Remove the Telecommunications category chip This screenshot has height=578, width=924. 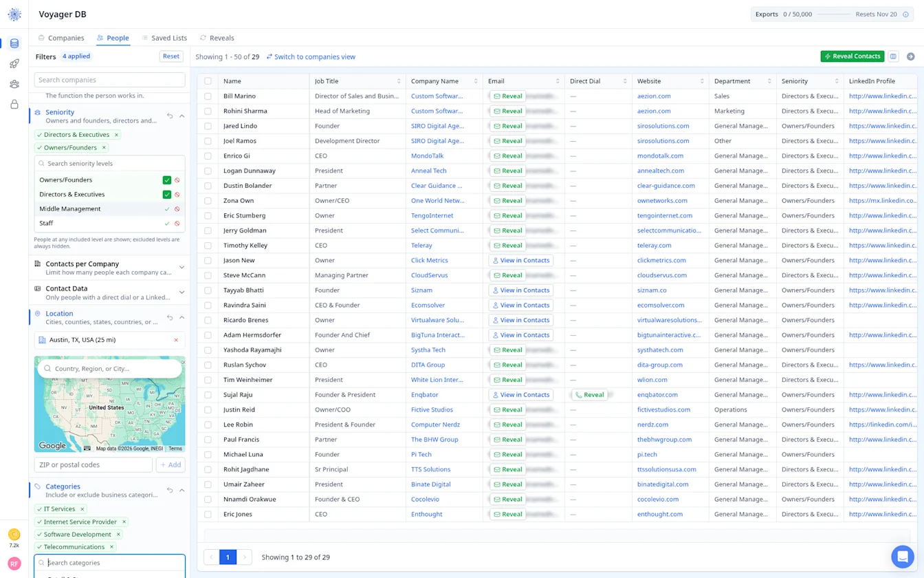pos(111,547)
